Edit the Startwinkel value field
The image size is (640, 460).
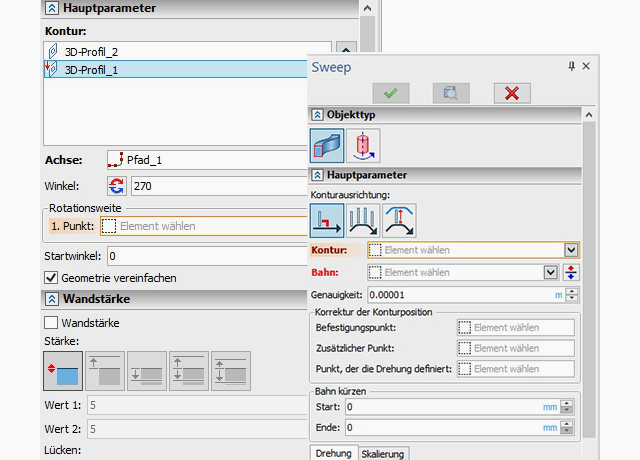[207, 256]
